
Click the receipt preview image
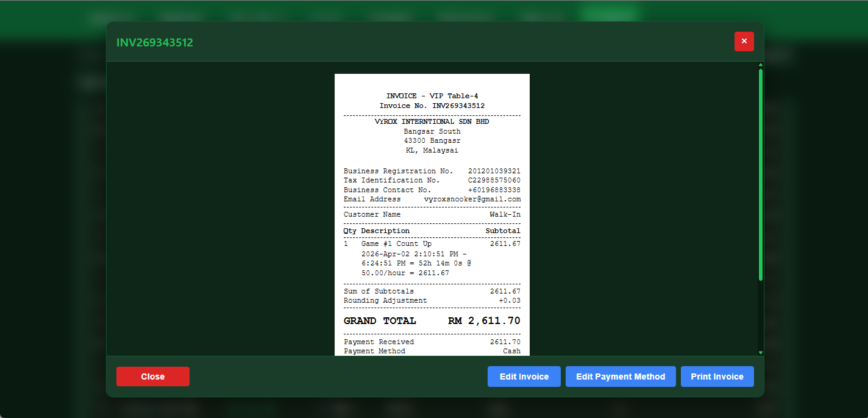(x=432, y=214)
